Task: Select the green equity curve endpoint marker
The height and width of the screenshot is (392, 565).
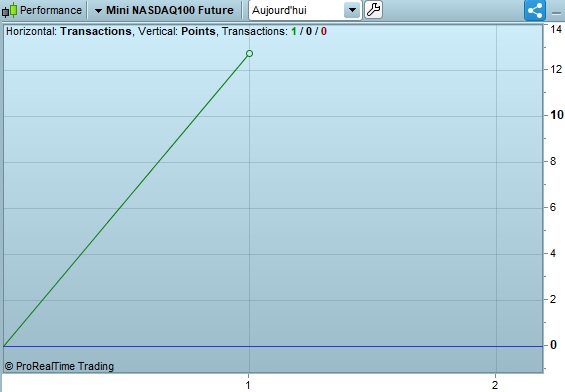Action: tap(249, 54)
